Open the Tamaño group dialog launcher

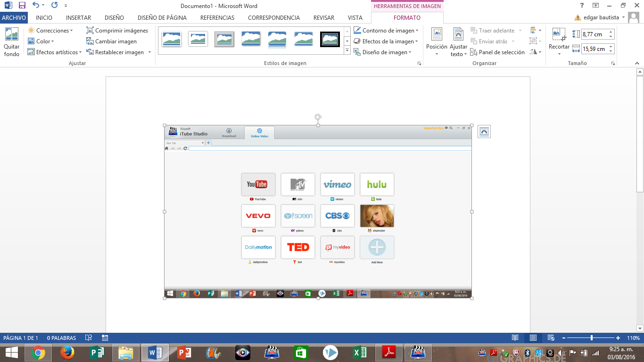(613, 63)
